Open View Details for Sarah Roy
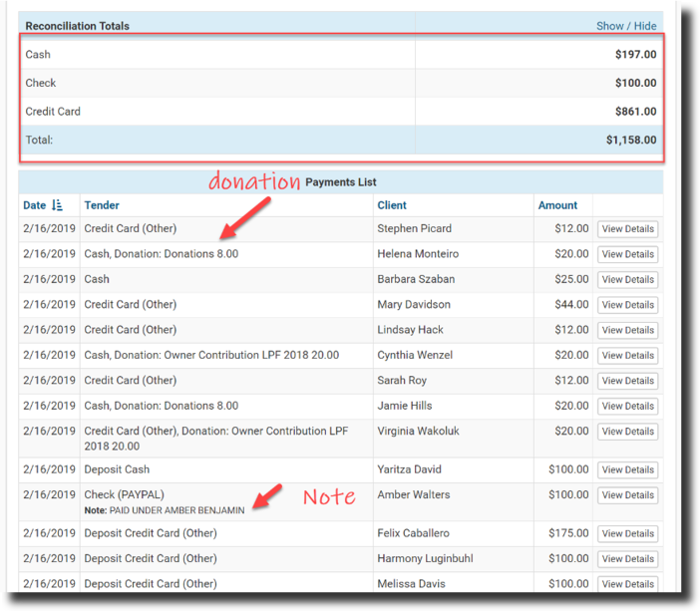700x611 pixels. tap(627, 381)
